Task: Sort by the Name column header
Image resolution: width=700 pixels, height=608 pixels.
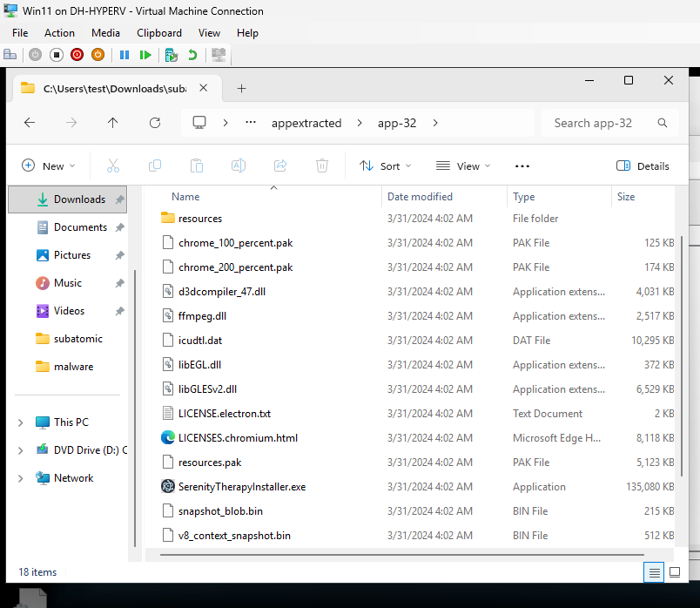Action: (x=185, y=197)
